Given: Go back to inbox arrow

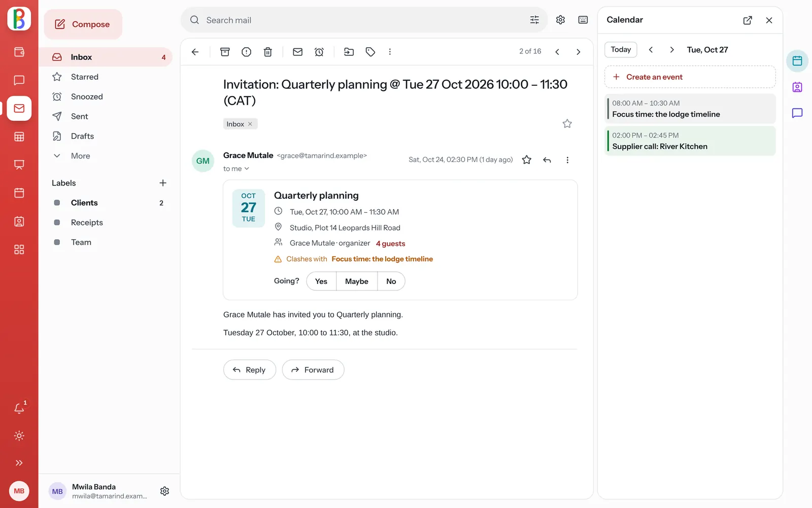Looking at the screenshot, I should click(195, 52).
